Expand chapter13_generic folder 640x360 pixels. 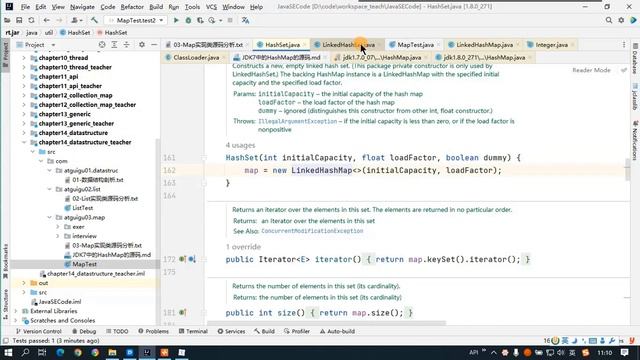[x=24, y=114]
